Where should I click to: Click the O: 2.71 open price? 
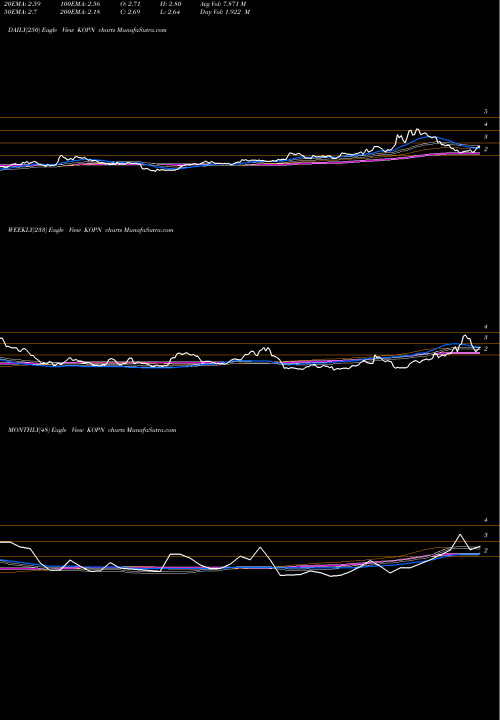[130, 4]
